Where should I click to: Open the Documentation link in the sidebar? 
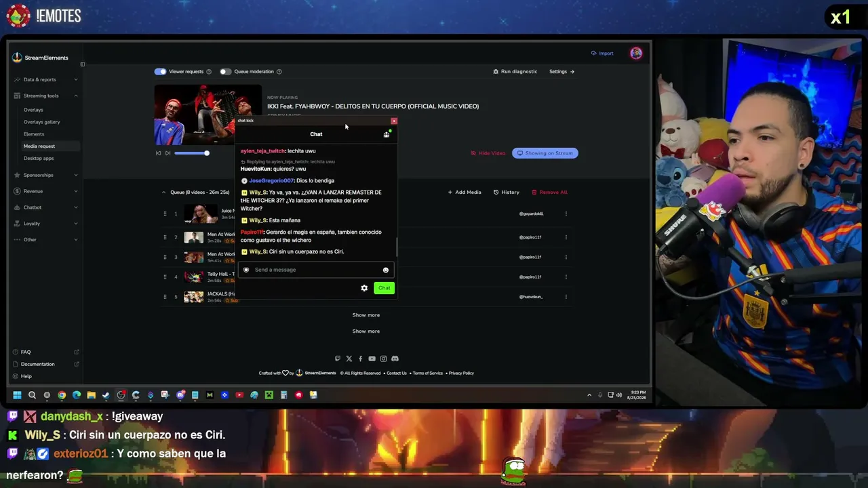tap(37, 365)
